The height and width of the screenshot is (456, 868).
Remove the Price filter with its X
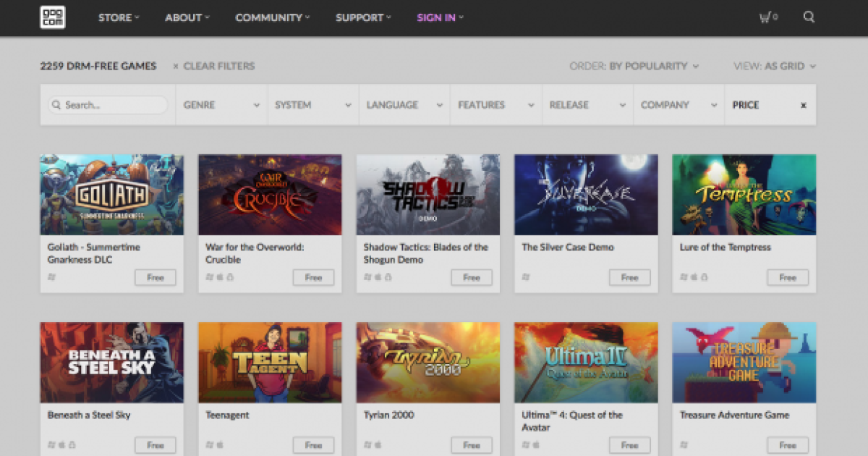tap(803, 105)
